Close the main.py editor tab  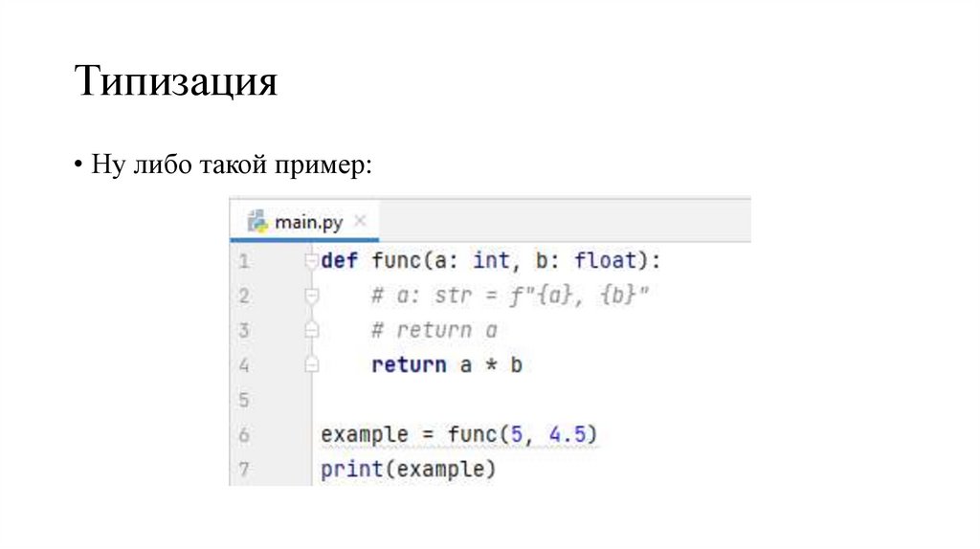point(360,221)
